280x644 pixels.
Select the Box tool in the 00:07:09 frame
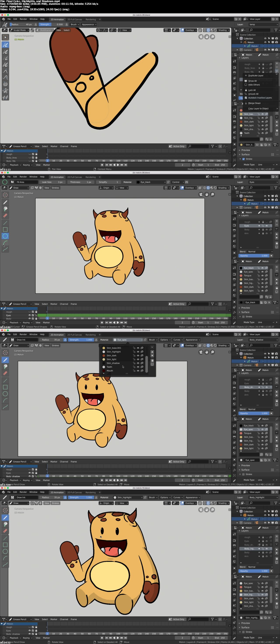tap(5, 387)
